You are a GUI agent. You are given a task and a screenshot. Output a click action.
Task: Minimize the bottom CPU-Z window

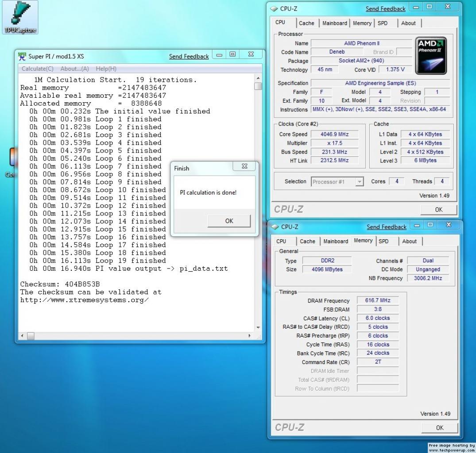417,225
